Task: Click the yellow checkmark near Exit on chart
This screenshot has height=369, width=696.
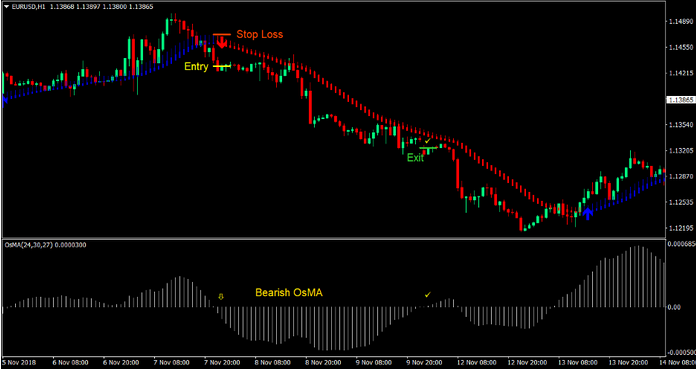Action: click(x=428, y=141)
